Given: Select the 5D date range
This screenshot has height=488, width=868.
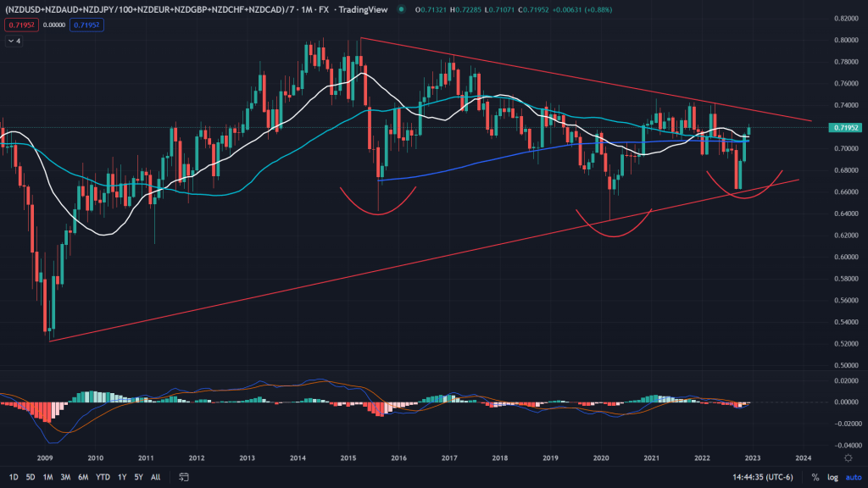Looking at the screenshot, I should click(31, 477).
